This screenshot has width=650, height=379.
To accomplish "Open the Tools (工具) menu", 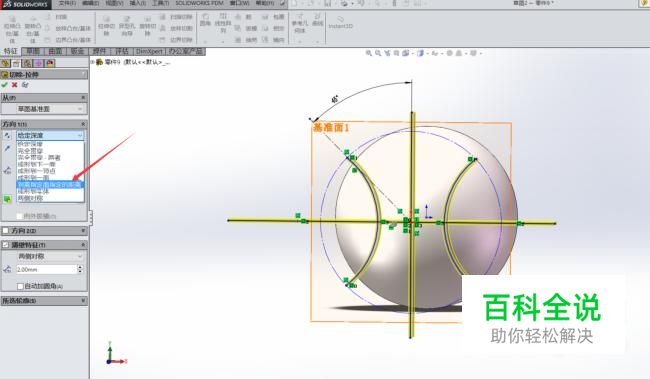I will click(160, 3).
